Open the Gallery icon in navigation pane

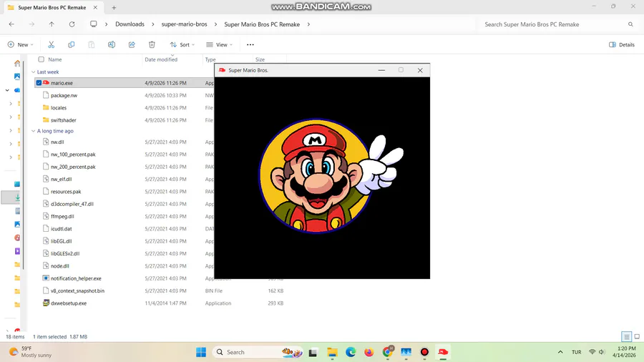click(x=17, y=77)
